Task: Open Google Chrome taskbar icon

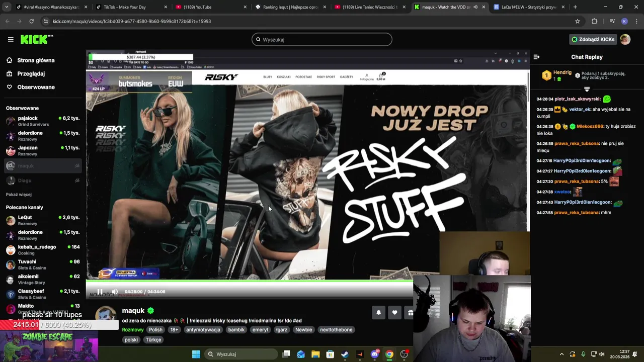Action: pyautogui.click(x=389, y=354)
